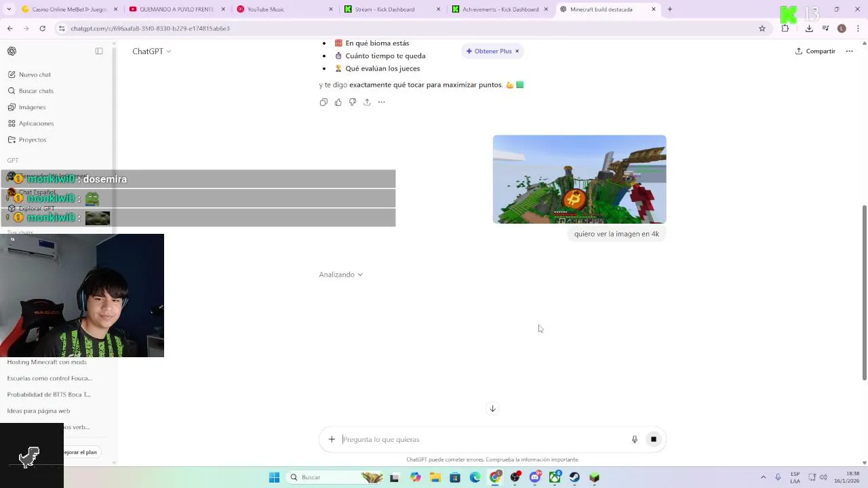Open the ChatGPT model selector dropdown

pos(151,52)
